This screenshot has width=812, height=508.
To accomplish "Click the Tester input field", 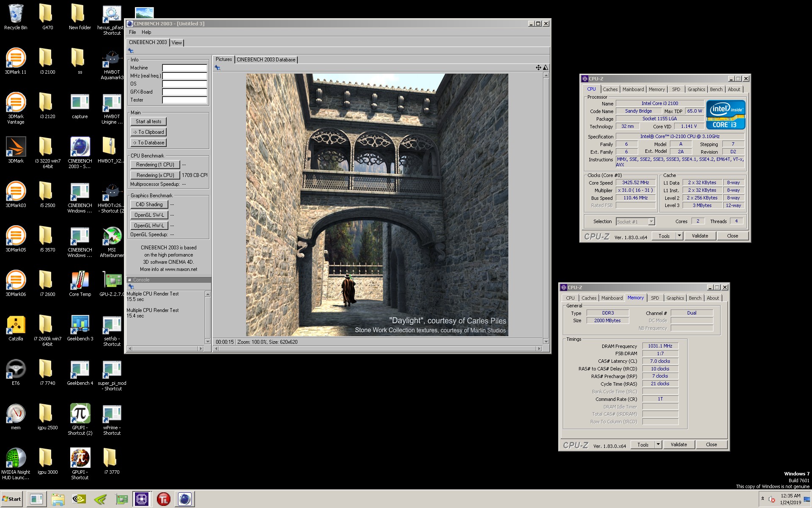I will [185, 100].
